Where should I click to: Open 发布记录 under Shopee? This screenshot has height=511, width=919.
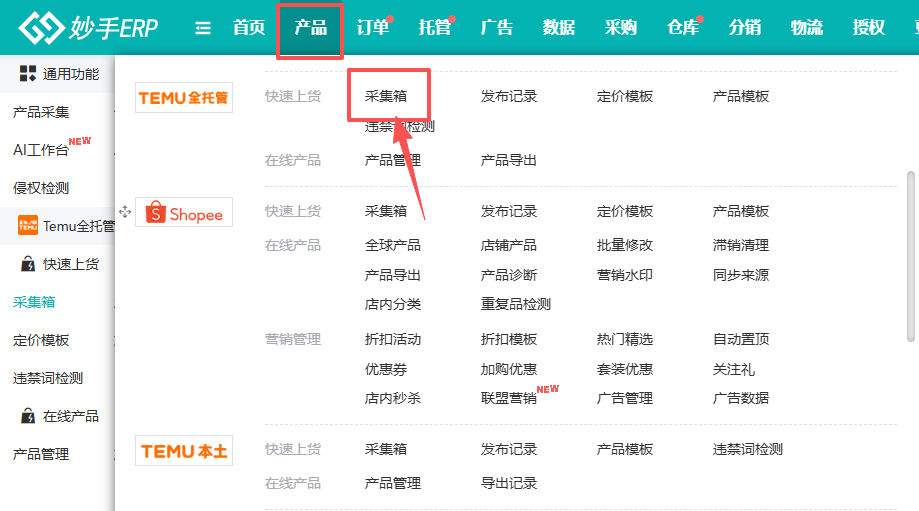509,211
